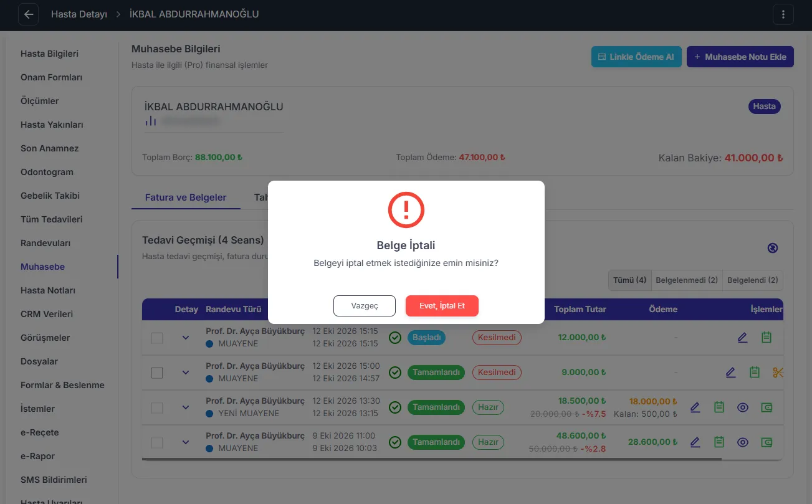812x504 pixels.
Task: Select checkbox for the 9 Eki 2026 session
Action: [x=157, y=442]
